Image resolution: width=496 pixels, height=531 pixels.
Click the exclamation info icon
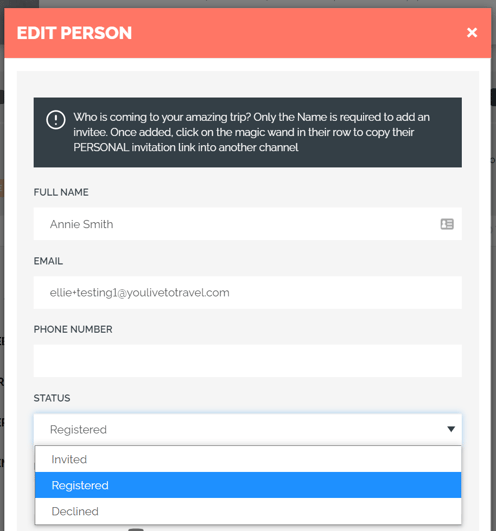click(56, 120)
